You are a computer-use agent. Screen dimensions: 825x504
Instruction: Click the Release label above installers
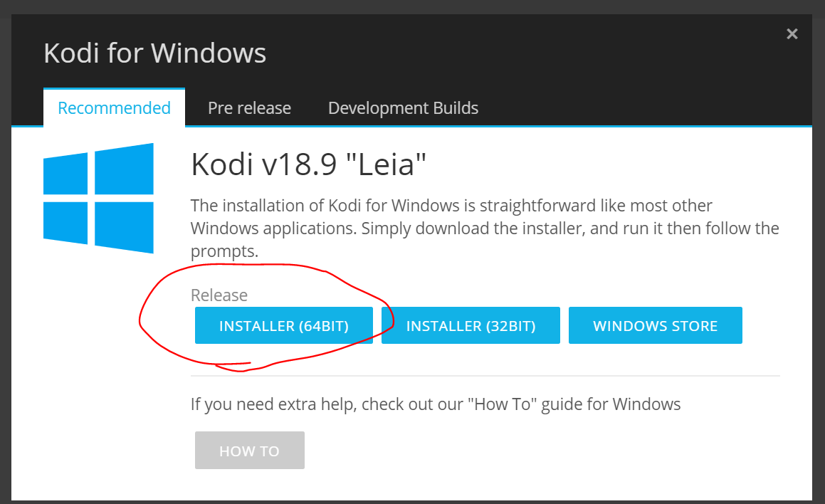219,295
